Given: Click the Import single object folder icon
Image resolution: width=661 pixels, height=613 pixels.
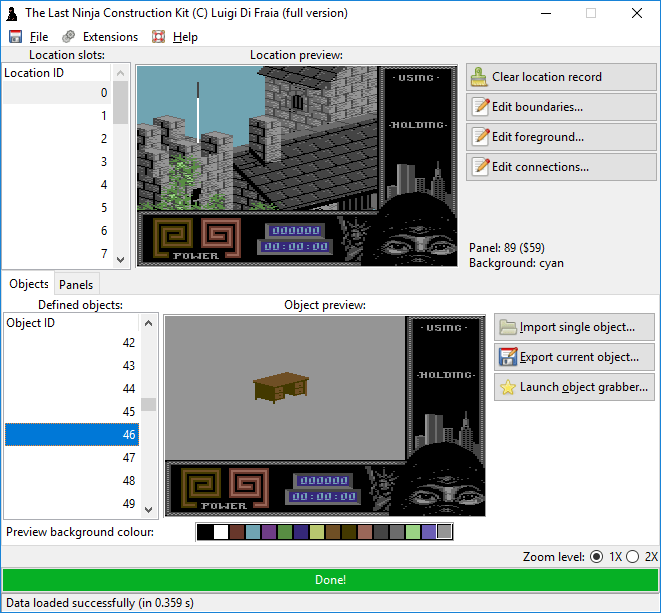Looking at the screenshot, I should (x=508, y=327).
